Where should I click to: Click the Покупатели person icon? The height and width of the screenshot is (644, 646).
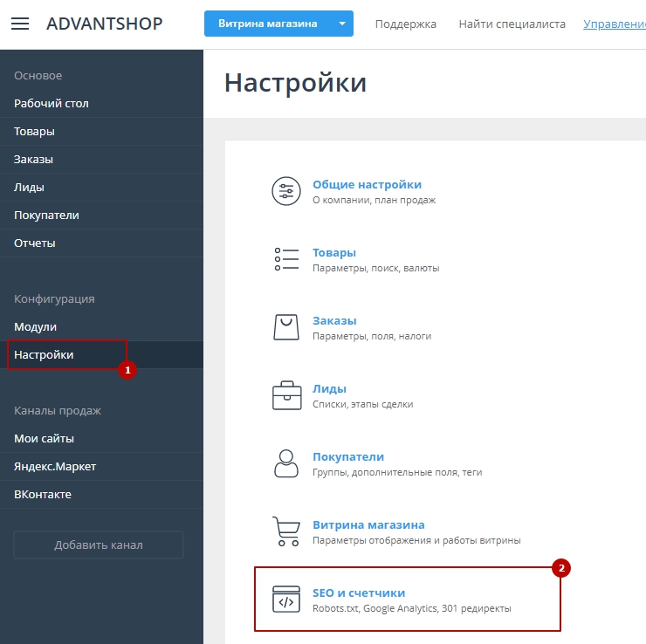point(286,463)
